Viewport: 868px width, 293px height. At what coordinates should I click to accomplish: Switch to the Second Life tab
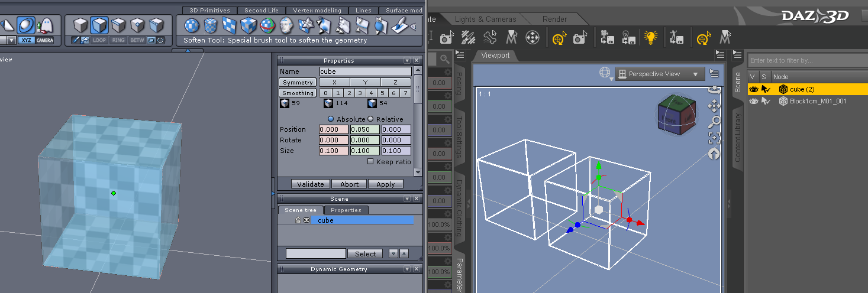[x=262, y=10]
